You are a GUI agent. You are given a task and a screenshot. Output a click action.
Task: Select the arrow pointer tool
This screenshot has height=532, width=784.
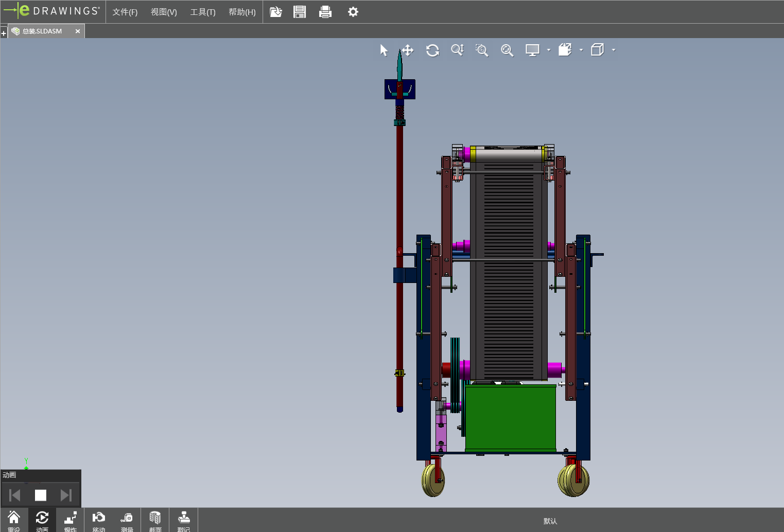[x=384, y=50]
